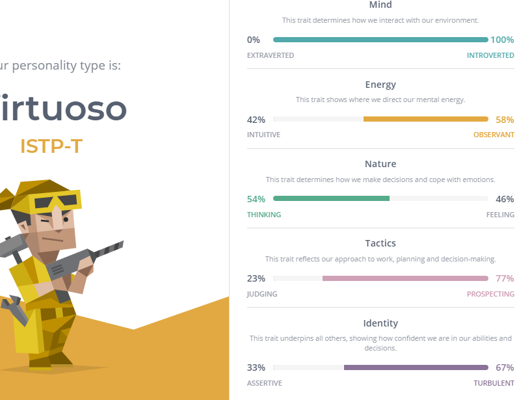
Task: Click the orange Energy trait bar
Action: (x=425, y=120)
